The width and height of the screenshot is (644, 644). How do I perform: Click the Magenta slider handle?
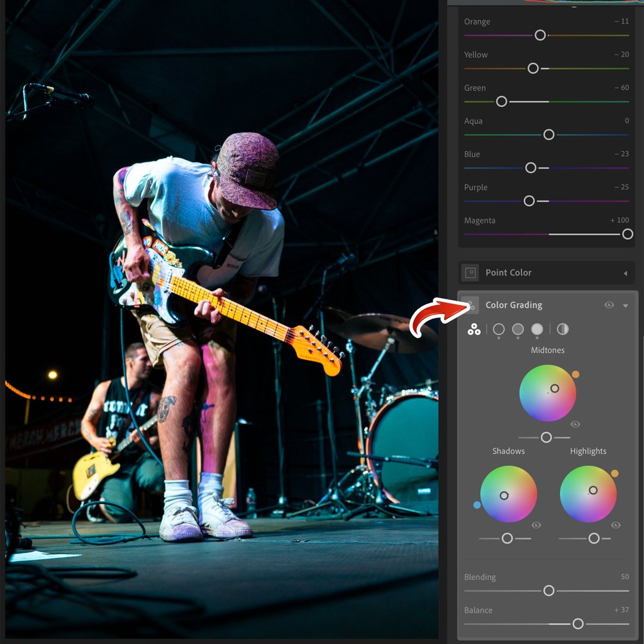pyautogui.click(x=627, y=234)
